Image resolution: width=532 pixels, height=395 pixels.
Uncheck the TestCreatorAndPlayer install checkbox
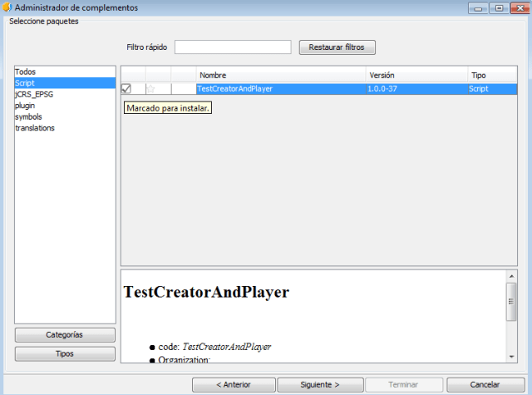126,88
